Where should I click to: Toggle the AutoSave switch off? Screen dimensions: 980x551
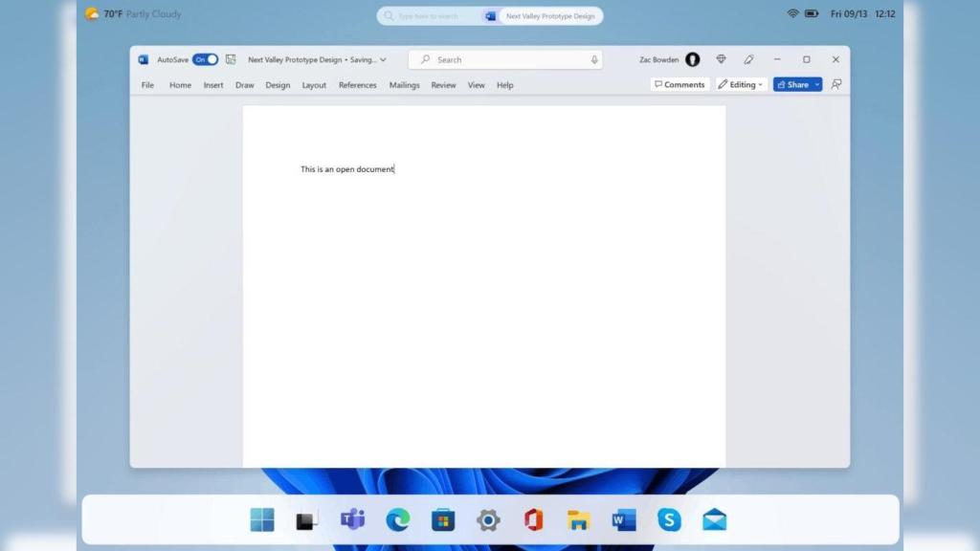tap(205, 59)
